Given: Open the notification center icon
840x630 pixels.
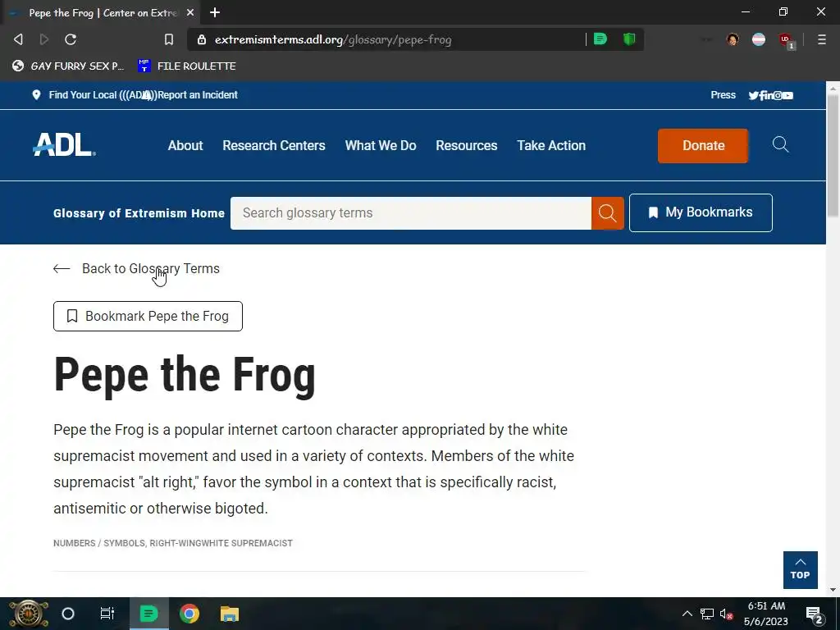Looking at the screenshot, I should tap(815, 614).
